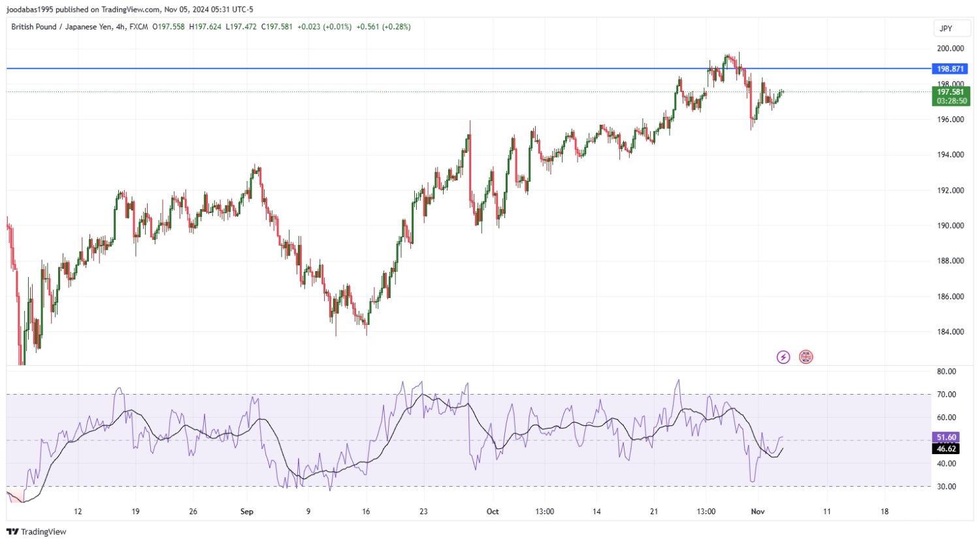Click the date label 9 on time axis
The height and width of the screenshot is (543, 980).
[308, 512]
